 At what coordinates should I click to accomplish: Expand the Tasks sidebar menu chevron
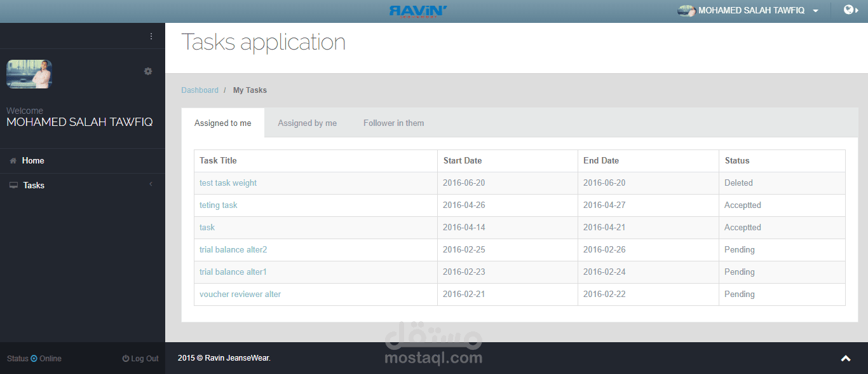[x=151, y=184]
